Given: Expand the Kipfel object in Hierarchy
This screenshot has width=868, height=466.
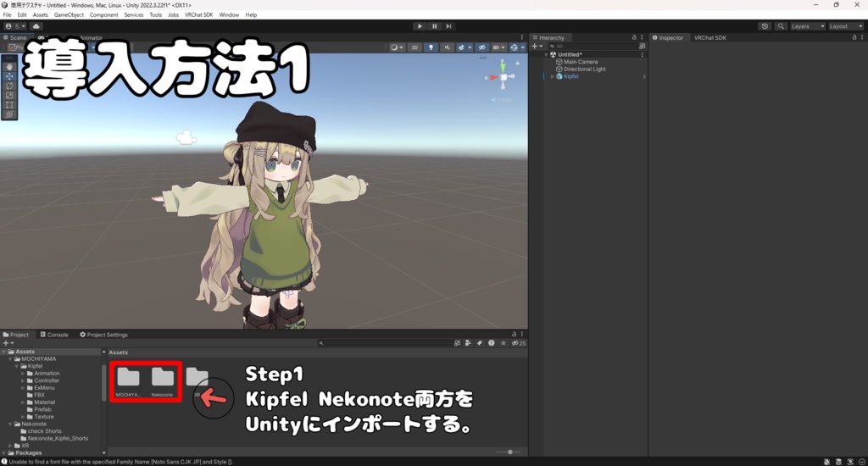Looking at the screenshot, I should click(553, 76).
